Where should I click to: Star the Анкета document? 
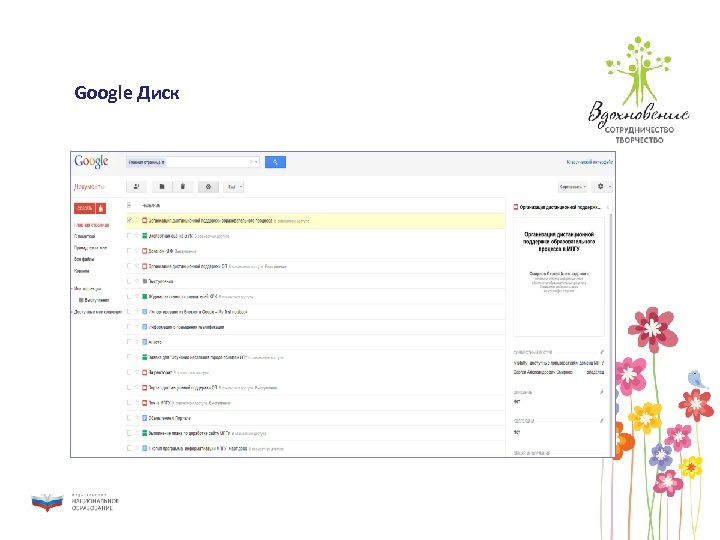point(137,342)
